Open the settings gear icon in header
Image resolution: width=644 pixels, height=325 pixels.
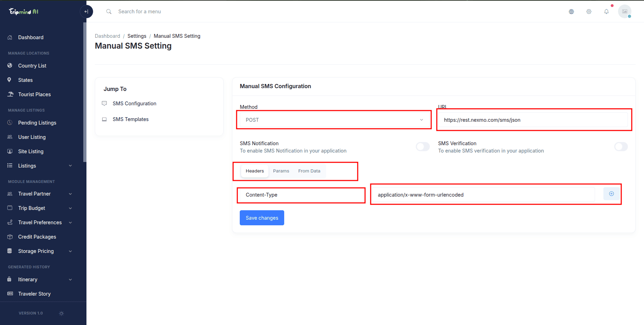pyautogui.click(x=589, y=12)
